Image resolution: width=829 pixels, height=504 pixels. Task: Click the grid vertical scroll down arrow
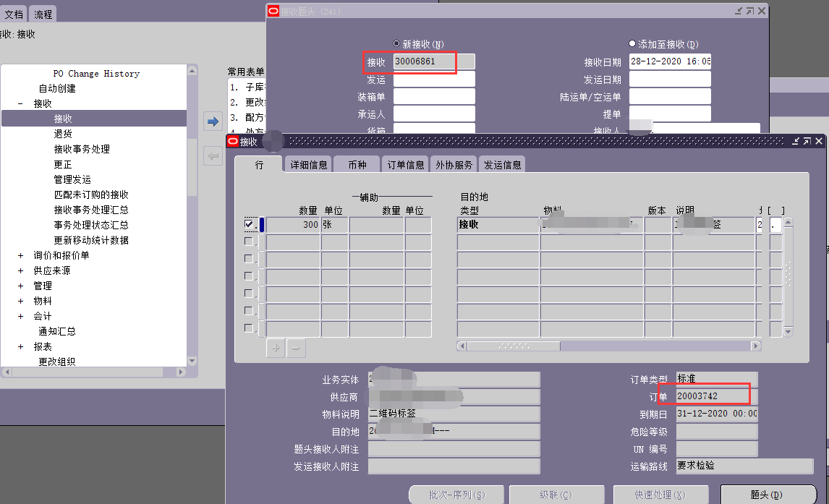[x=788, y=331]
